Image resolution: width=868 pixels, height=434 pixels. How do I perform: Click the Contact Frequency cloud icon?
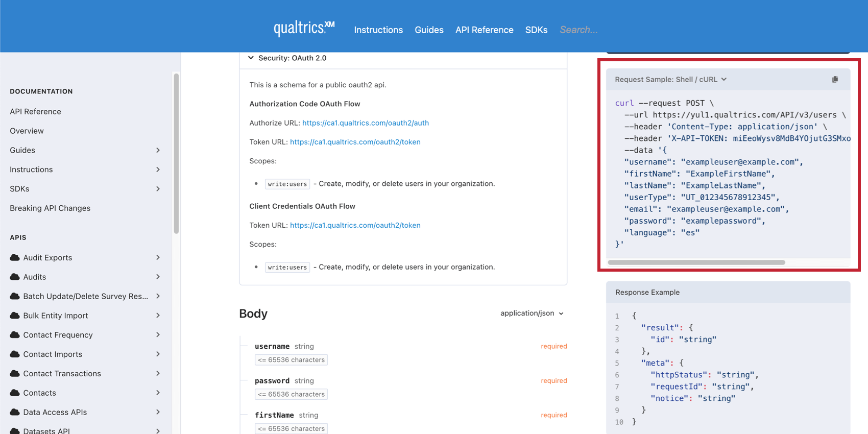click(15, 335)
